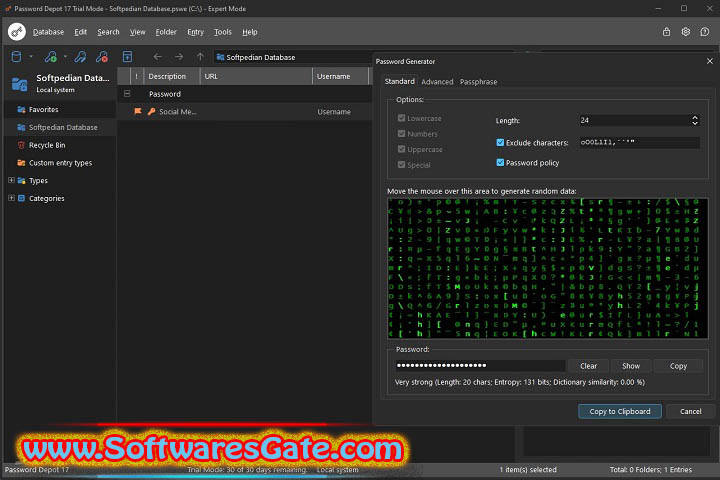This screenshot has height=480, width=720.
Task: Uncheck the Exclude characters checkbox
Action: [x=500, y=142]
